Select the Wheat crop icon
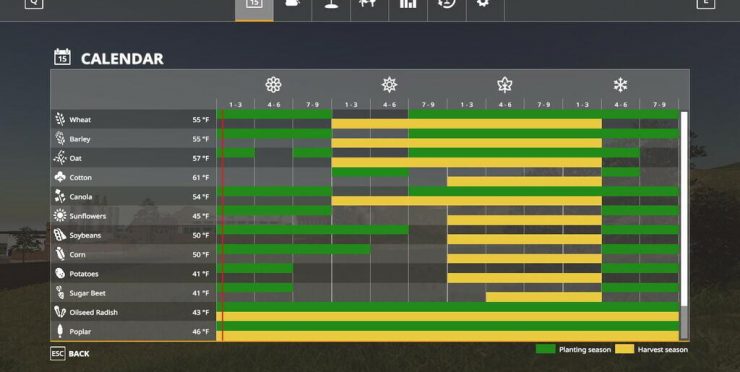This screenshot has height=372, width=740. click(x=60, y=119)
